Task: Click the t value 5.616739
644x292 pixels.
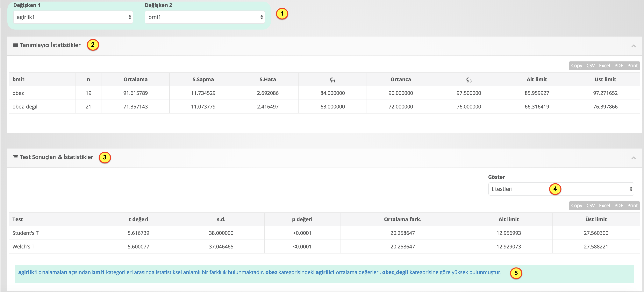Action: pyautogui.click(x=139, y=233)
